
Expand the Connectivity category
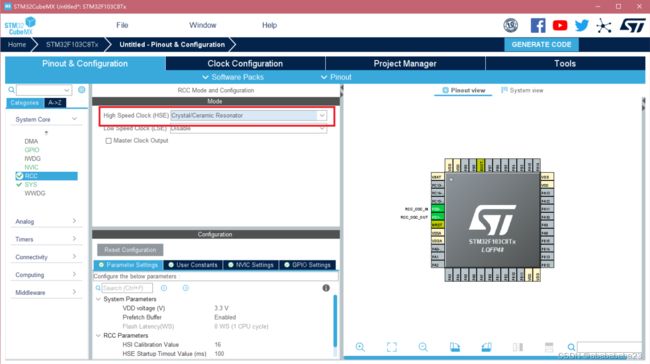coord(45,257)
